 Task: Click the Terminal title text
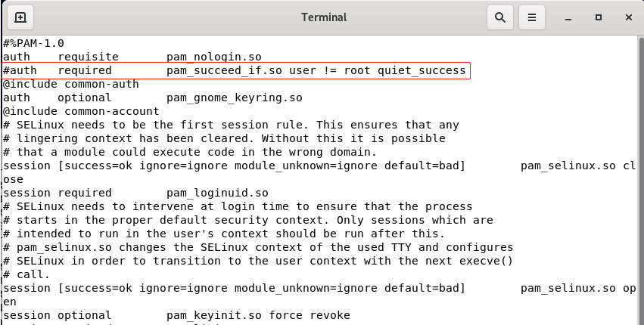coord(324,17)
